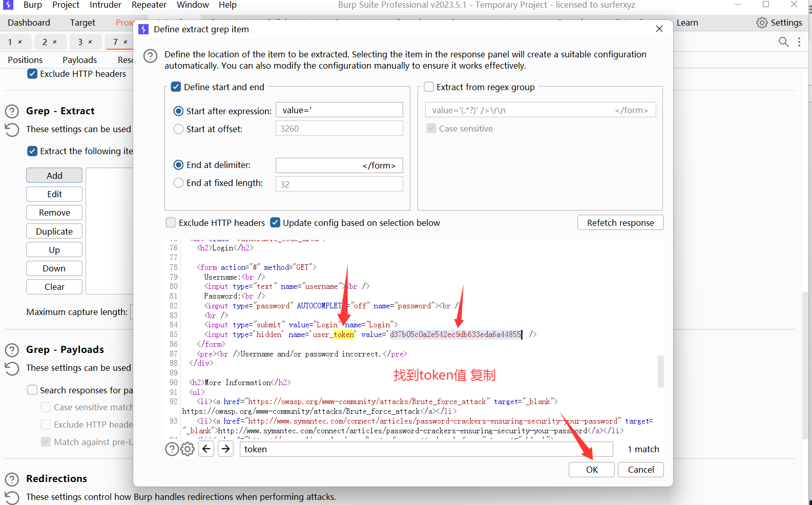Open Grep - Payloads help icon

coord(12,350)
